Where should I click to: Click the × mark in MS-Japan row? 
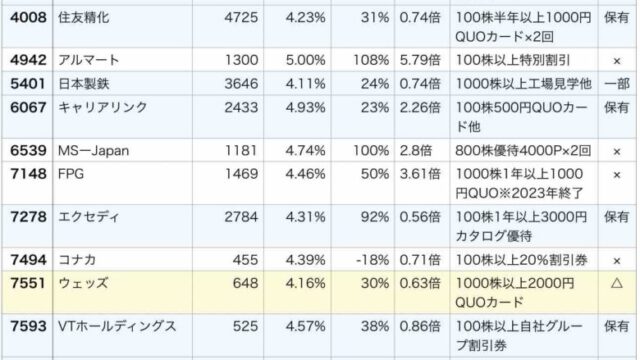[x=617, y=151]
